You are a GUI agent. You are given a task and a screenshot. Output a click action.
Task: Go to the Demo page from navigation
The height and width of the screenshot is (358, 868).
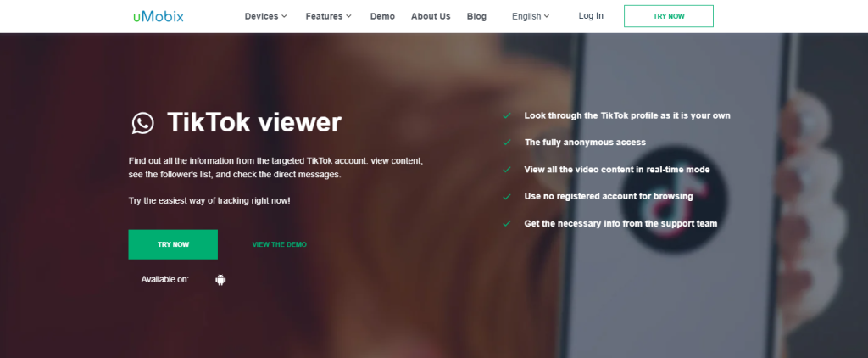(382, 16)
